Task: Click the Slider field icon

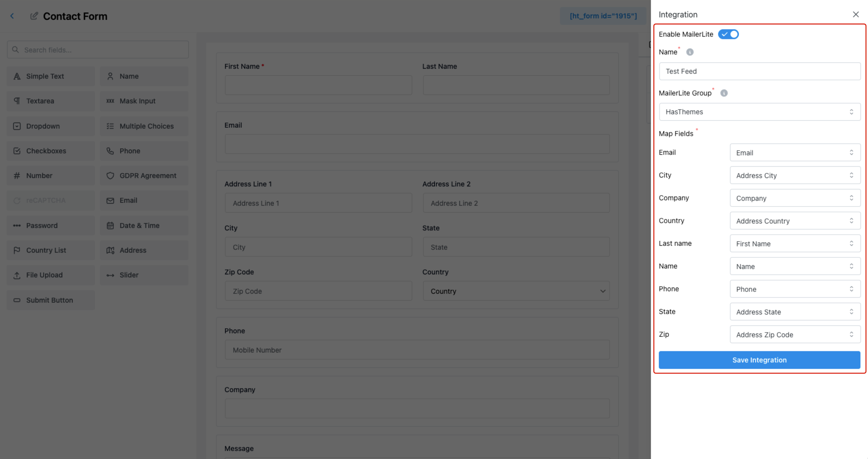Action: click(x=110, y=275)
